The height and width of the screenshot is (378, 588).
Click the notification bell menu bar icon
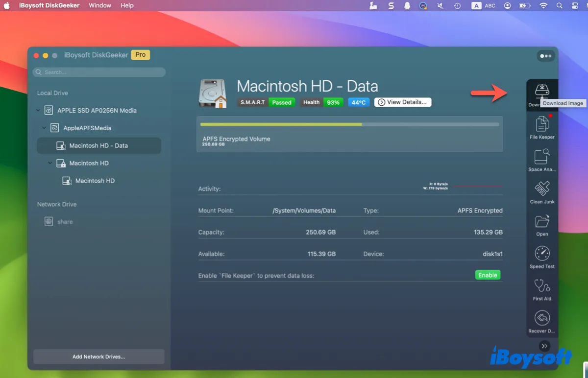(407, 6)
